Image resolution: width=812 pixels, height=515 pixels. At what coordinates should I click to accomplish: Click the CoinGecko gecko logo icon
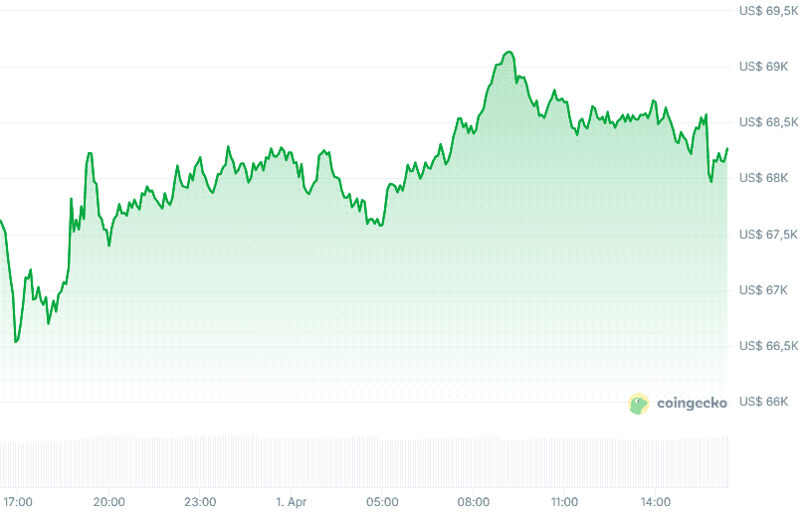click(x=639, y=404)
